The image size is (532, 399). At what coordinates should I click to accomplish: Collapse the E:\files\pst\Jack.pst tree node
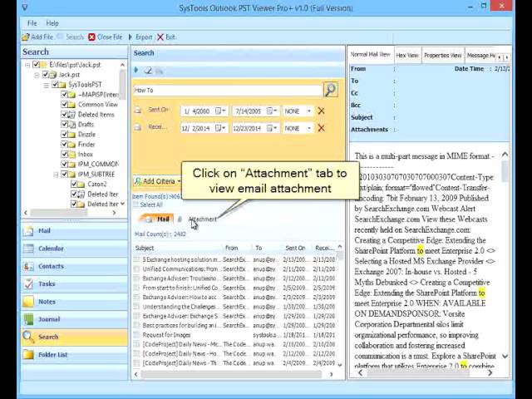[x=27, y=65]
